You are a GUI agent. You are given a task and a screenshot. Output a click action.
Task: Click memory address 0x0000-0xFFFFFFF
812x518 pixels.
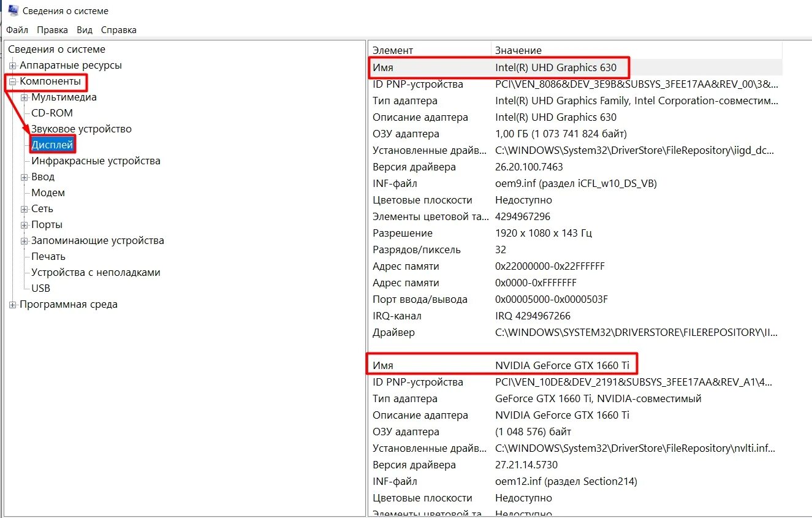[536, 283]
